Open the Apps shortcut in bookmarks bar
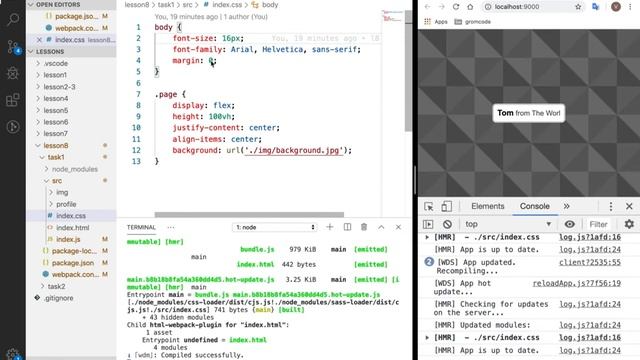The height and width of the screenshot is (360, 640). click(x=436, y=22)
